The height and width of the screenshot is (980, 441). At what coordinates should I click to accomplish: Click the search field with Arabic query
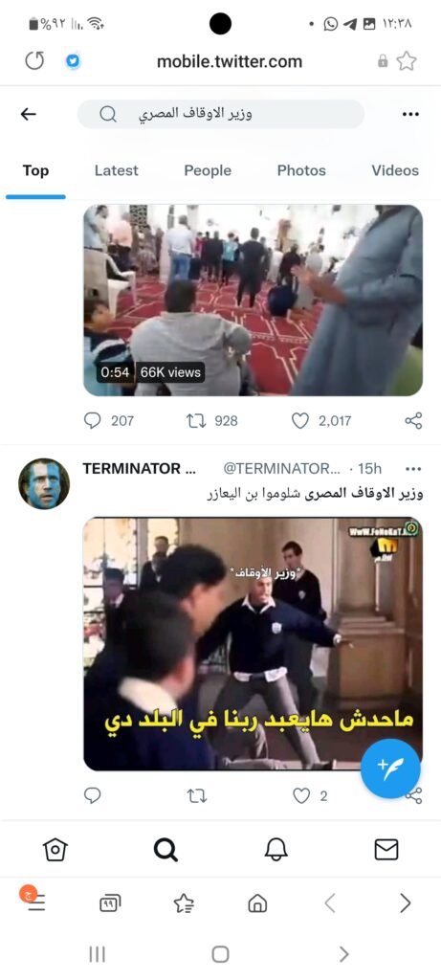pos(220,115)
